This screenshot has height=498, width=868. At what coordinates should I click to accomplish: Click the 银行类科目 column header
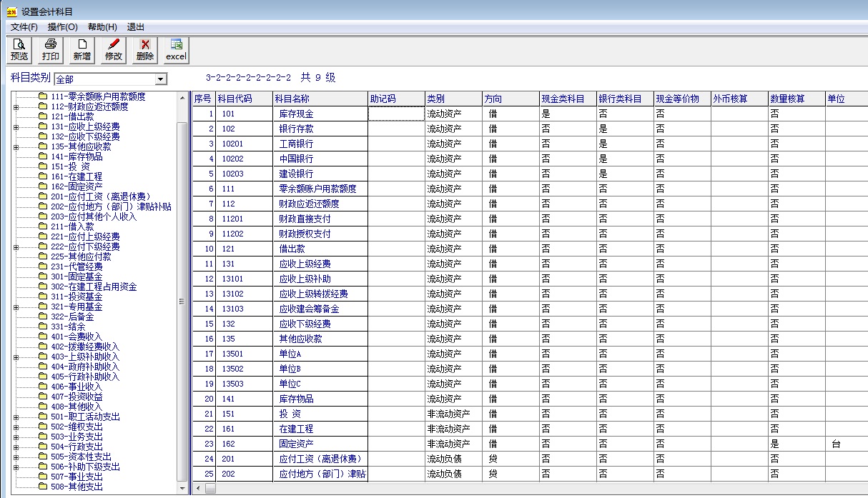point(626,99)
